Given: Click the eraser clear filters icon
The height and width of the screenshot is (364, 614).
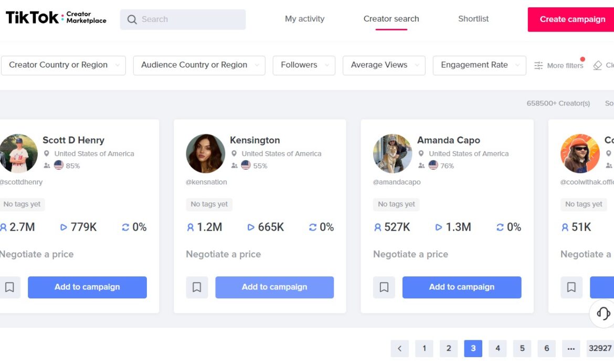Looking at the screenshot, I should [x=598, y=66].
